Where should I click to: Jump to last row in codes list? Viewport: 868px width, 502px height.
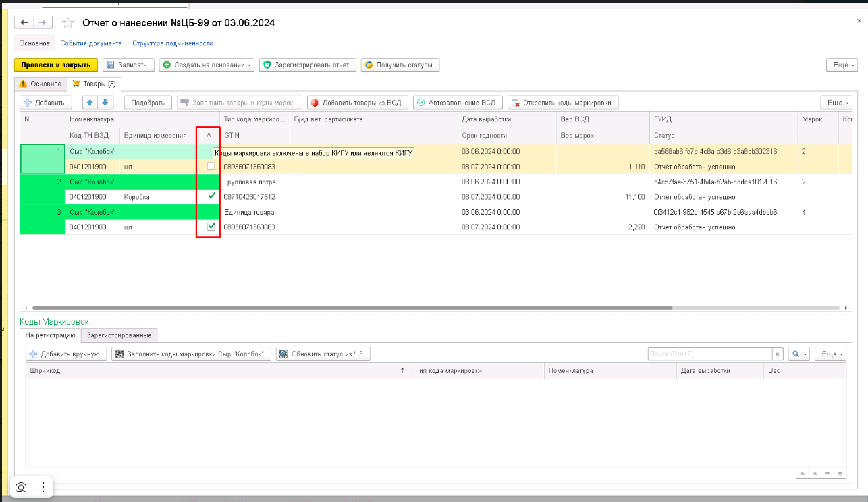[839, 474]
